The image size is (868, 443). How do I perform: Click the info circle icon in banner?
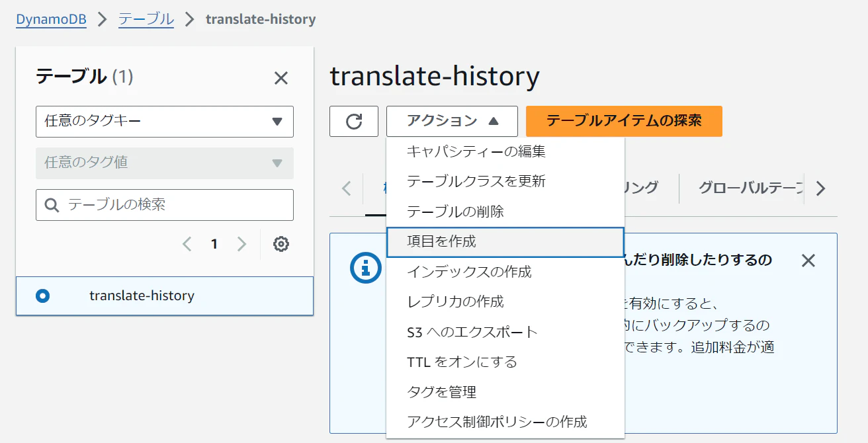coord(365,267)
